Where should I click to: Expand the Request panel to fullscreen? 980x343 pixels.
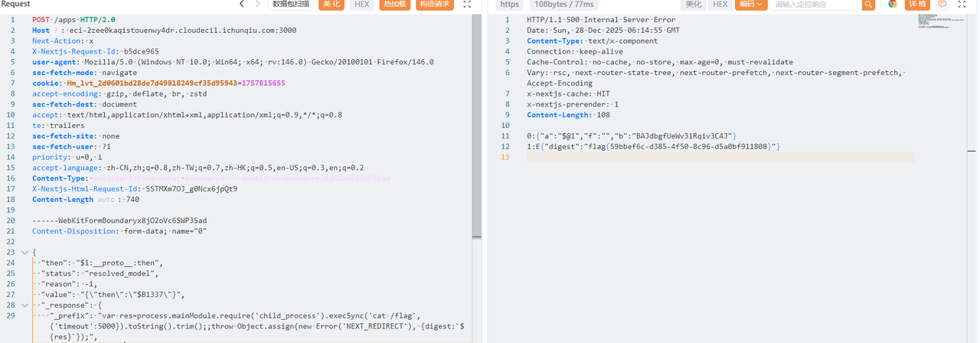tap(467, 5)
